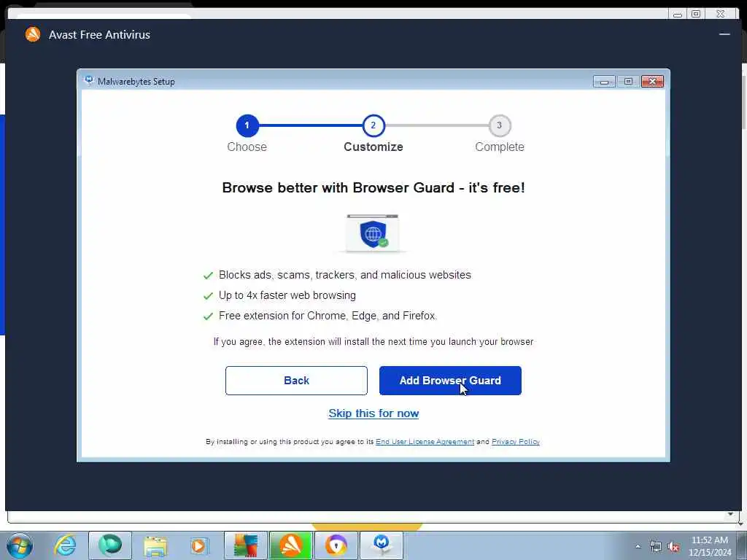The height and width of the screenshot is (560, 747).
Task: Minimize the Avast Free Antivirus window
Action: (724, 34)
